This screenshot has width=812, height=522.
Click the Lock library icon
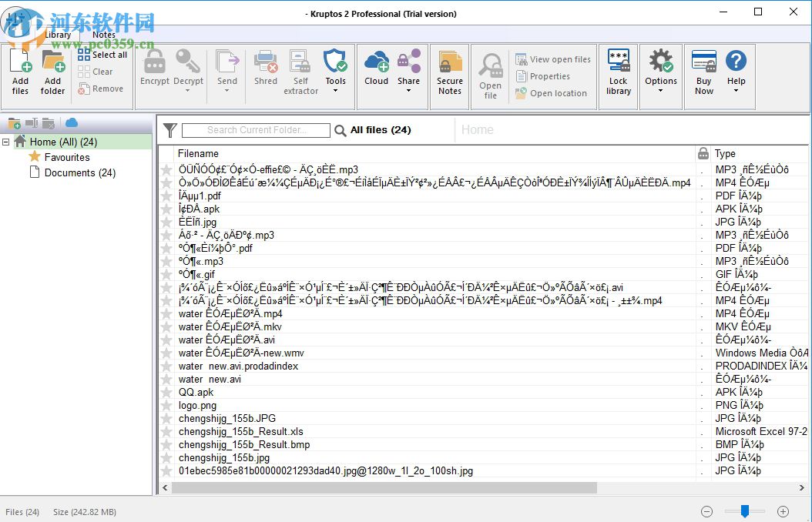[x=619, y=62]
